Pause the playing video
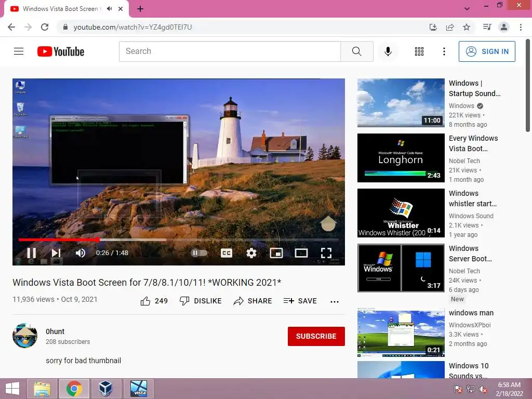532x399 pixels. (32, 253)
